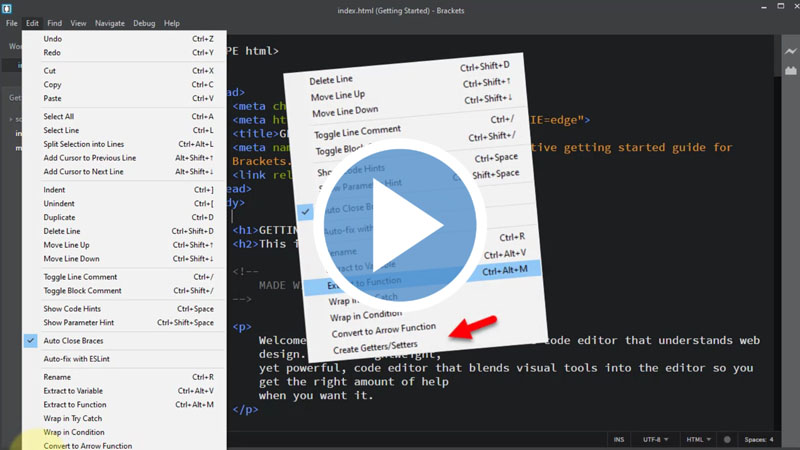800x450 pixels.
Task: Open the Find menu
Action: tap(54, 23)
